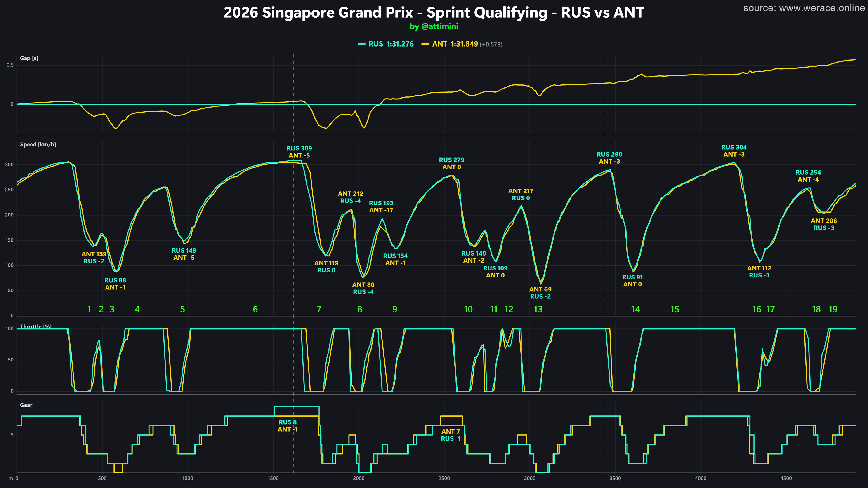Click the 'RUS 304' speed annotation
This screenshot has height=488, width=868.
coord(734,147)
